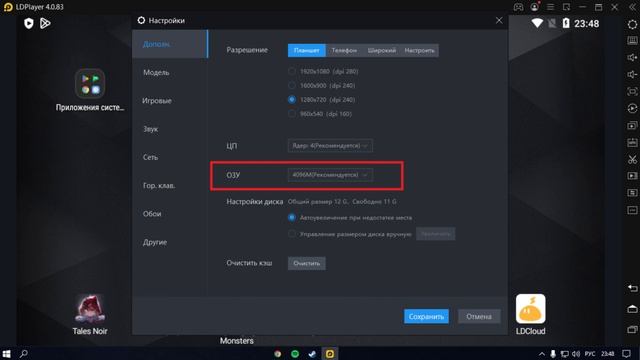Select 960x540 (dpi 160) resolution
This screenshot has height=360, width=640.
[291, 114]
